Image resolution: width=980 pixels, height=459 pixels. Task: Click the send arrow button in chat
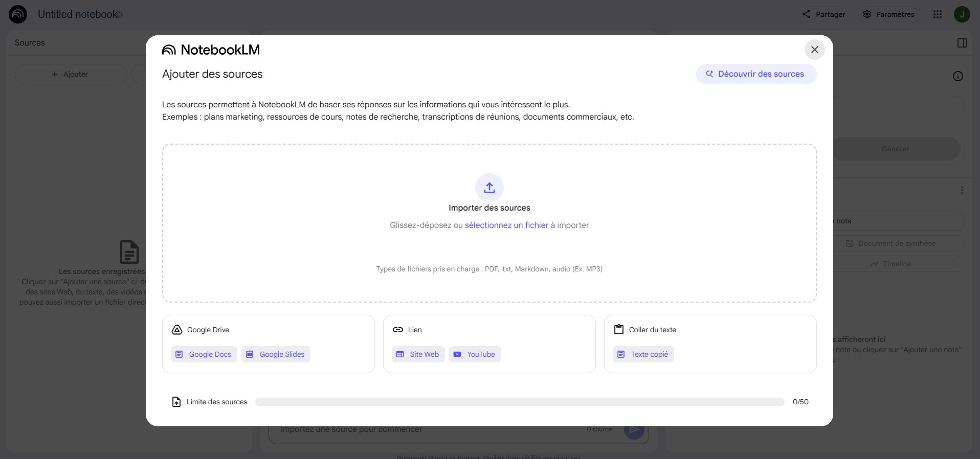pos(634,430)
